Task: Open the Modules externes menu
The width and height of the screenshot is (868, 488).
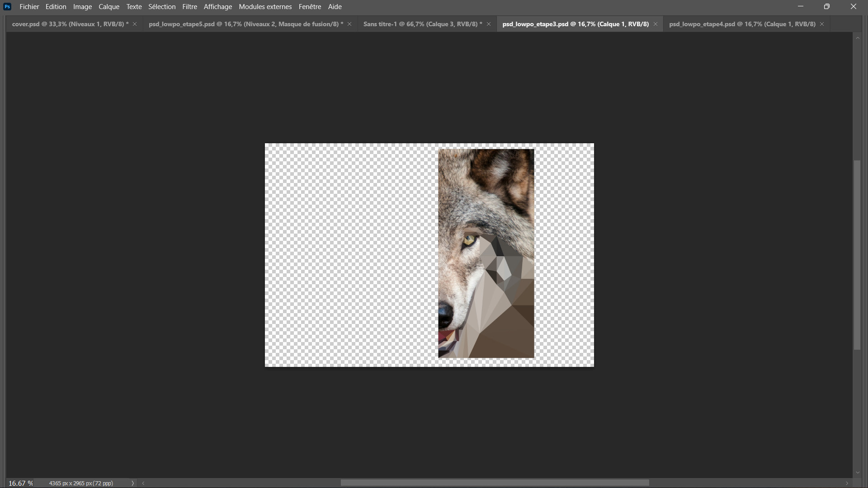Action: click(x=265, y=7)
